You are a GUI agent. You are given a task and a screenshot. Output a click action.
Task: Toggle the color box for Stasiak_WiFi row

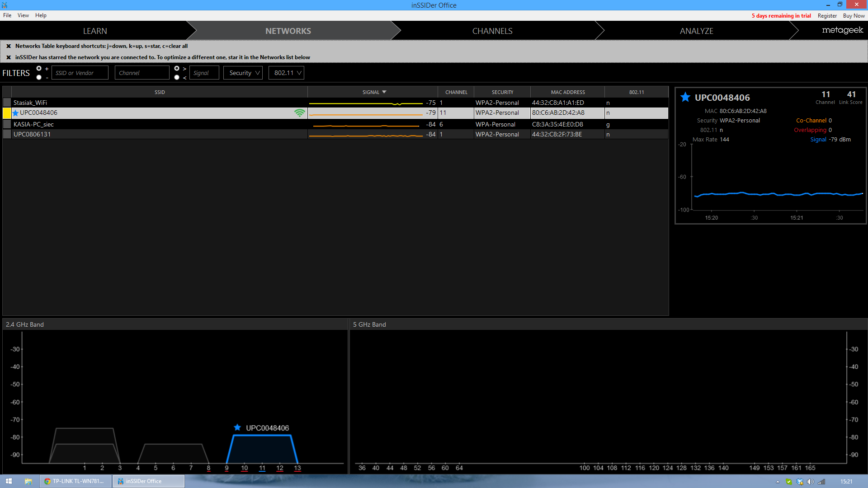click(7, 103)
